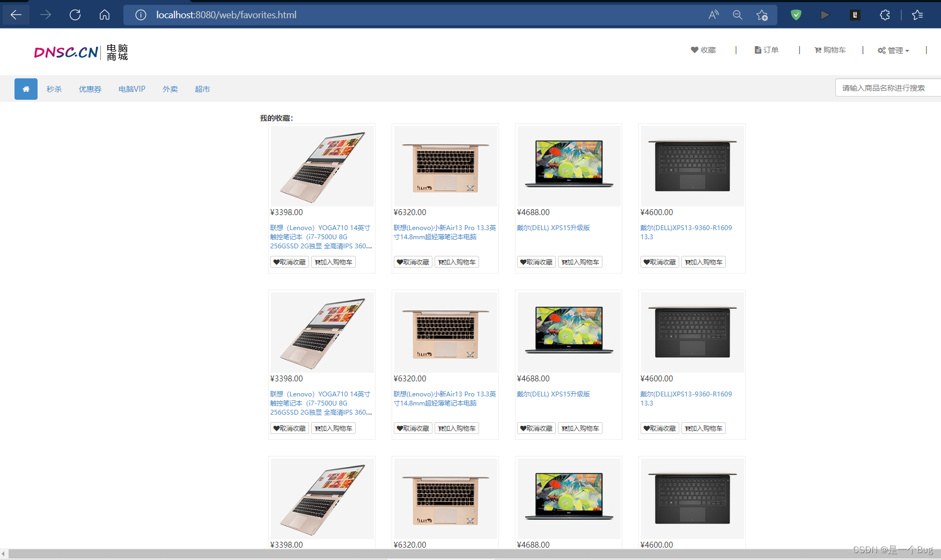941x560 pixels.
Task: Open the third-row Lenovo YOGA710 product image
Action: coord(322,498)
